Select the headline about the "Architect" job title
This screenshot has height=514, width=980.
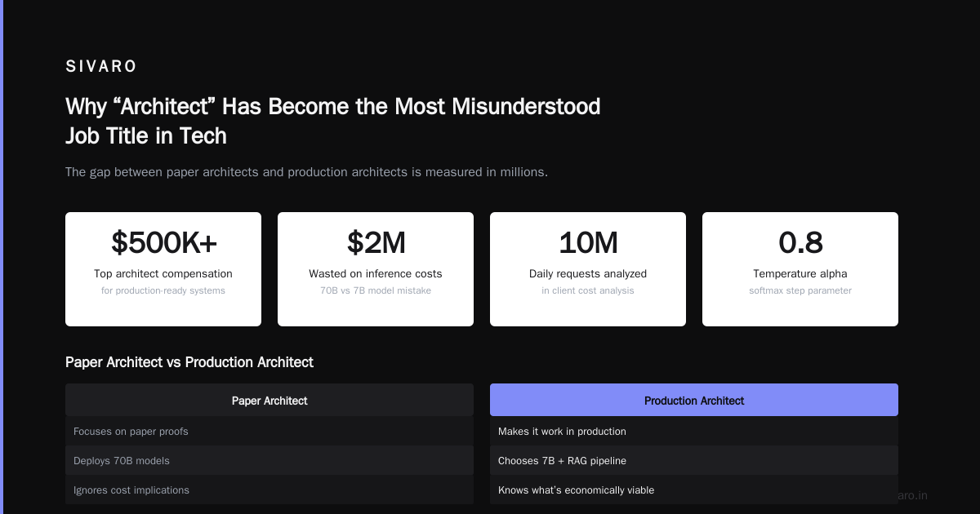(x=333, y=121)
